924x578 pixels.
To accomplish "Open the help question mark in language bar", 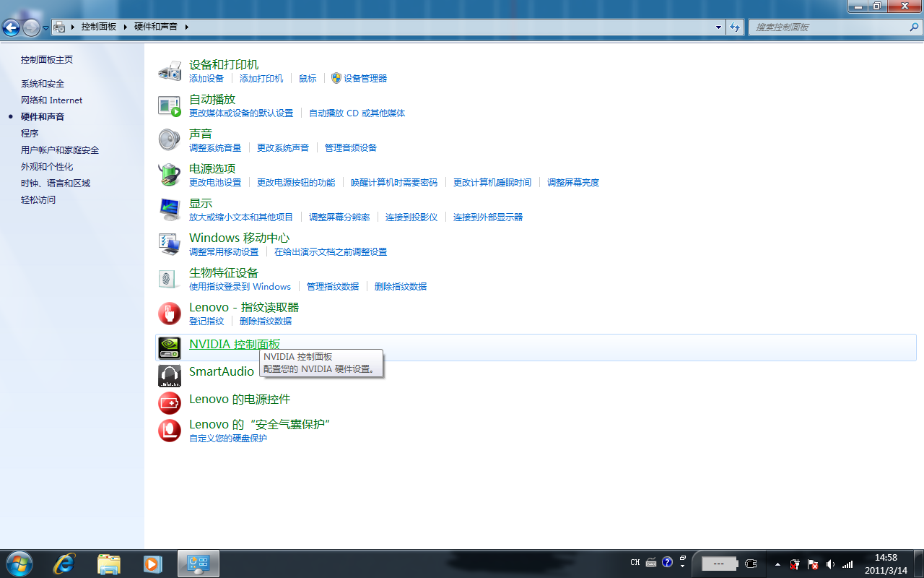I will point(667,562).
